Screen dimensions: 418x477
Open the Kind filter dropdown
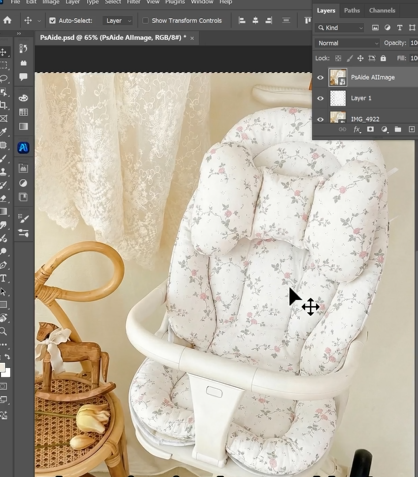click(339, 28)
